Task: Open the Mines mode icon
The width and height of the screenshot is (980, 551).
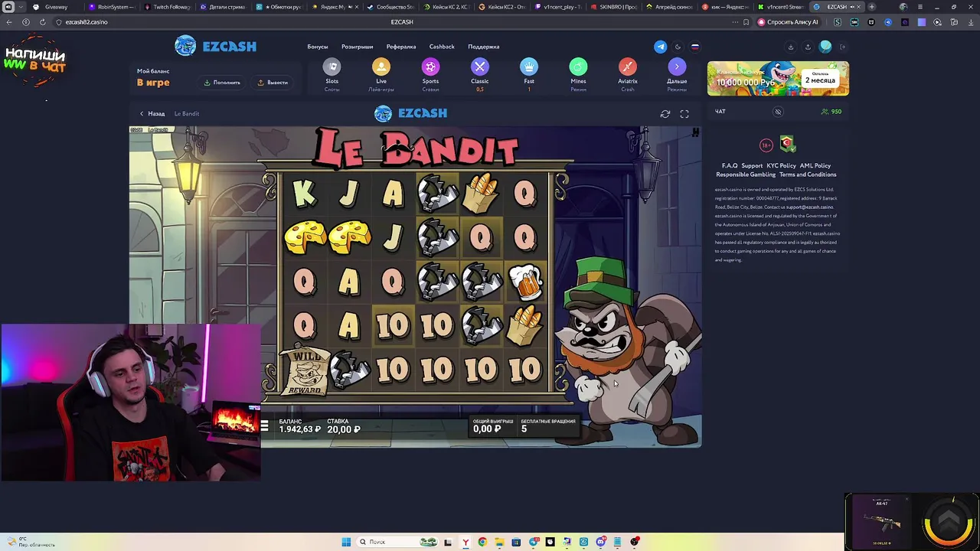Action: 578,67
